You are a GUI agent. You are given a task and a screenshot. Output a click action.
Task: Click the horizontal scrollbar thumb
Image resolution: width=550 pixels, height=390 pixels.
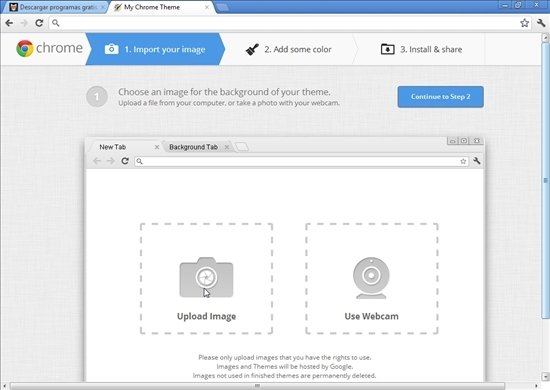pos(257,386)
